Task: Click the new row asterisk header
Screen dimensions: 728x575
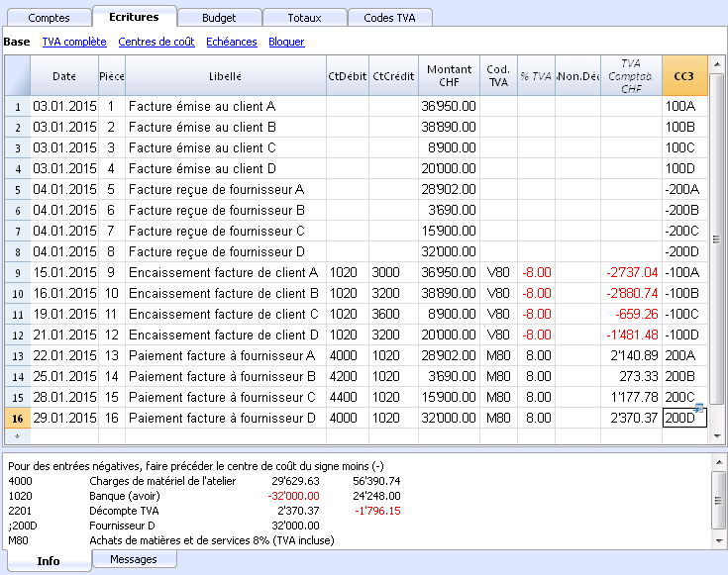Action: point(18,436)
